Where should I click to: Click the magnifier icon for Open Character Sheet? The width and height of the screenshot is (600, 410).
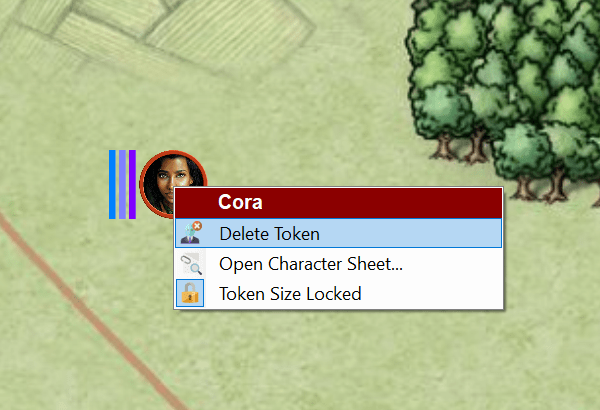pyautogui.click(x=191, y=264)
